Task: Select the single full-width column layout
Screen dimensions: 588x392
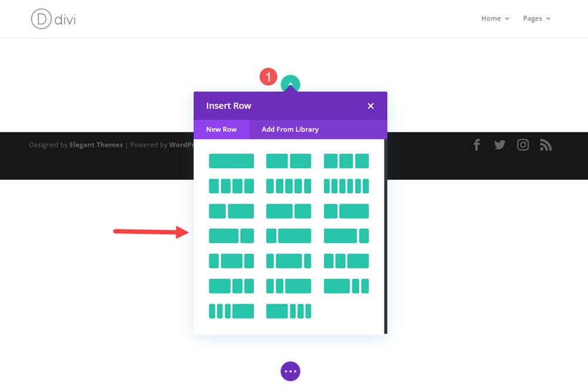Action: [231, 161]
